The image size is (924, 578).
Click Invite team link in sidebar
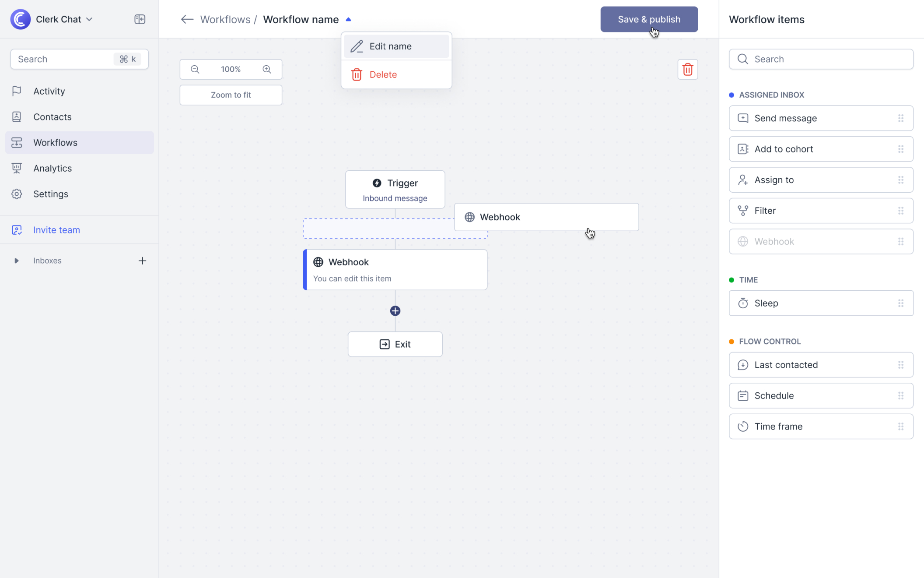(x=56, y=229)
